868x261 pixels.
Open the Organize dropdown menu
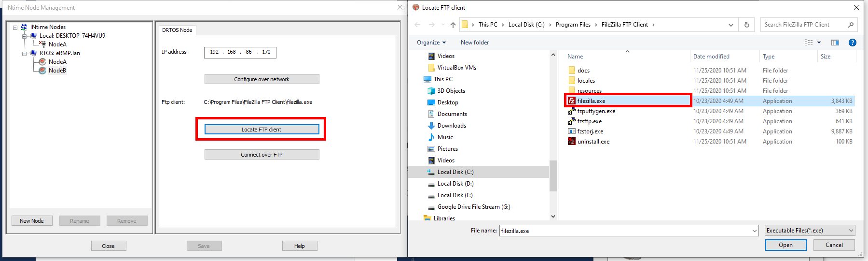[431, 43]
